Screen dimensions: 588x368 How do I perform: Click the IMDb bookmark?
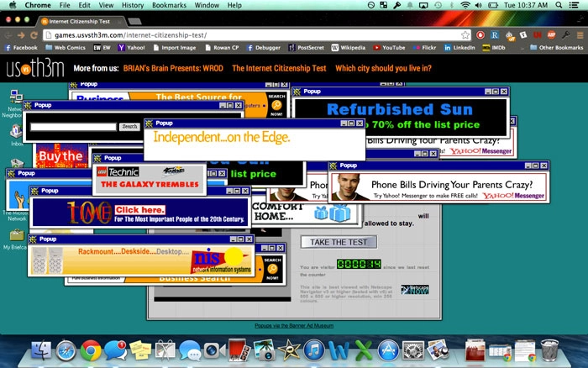(494, 48)
